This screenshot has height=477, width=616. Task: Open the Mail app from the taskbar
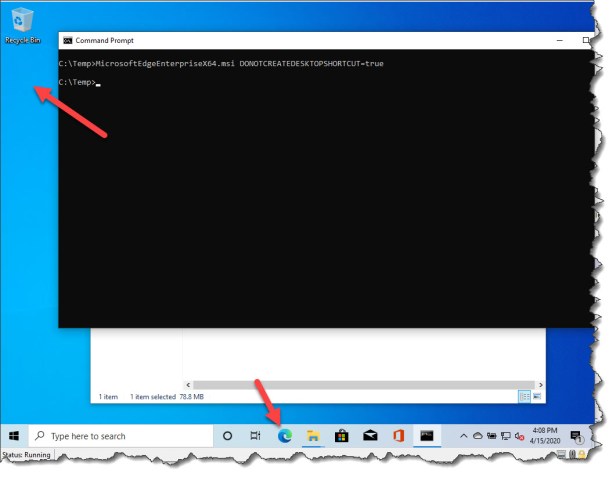tap(370, 436)
